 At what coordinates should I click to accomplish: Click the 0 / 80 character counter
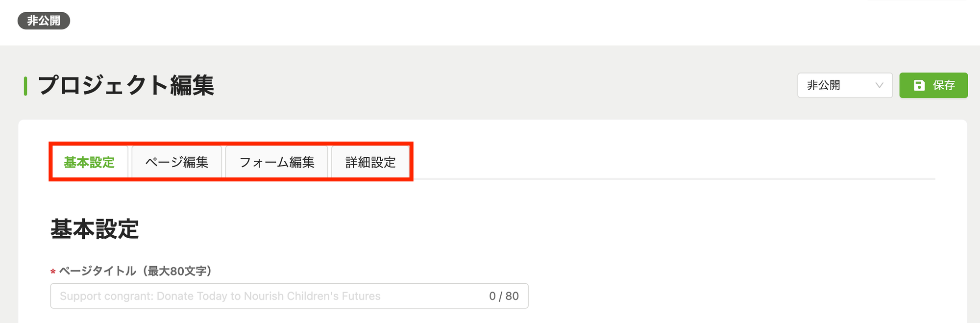(504, 296)
